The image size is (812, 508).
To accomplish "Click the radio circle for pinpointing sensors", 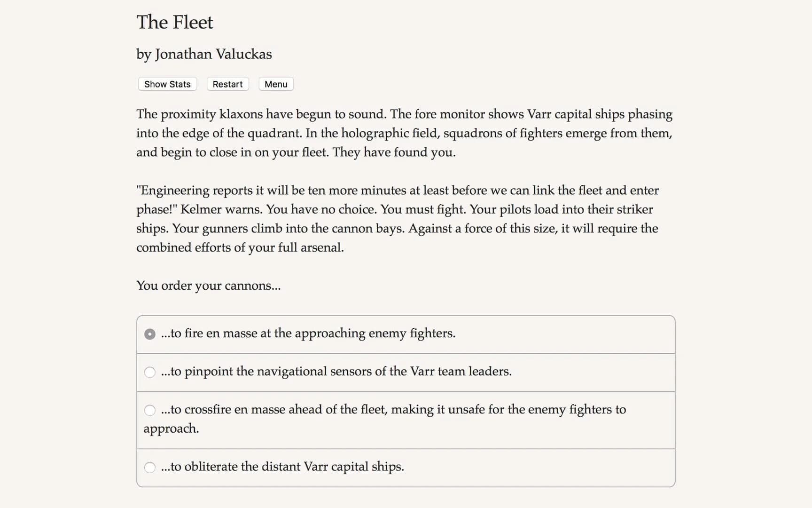I will (150, 372).
